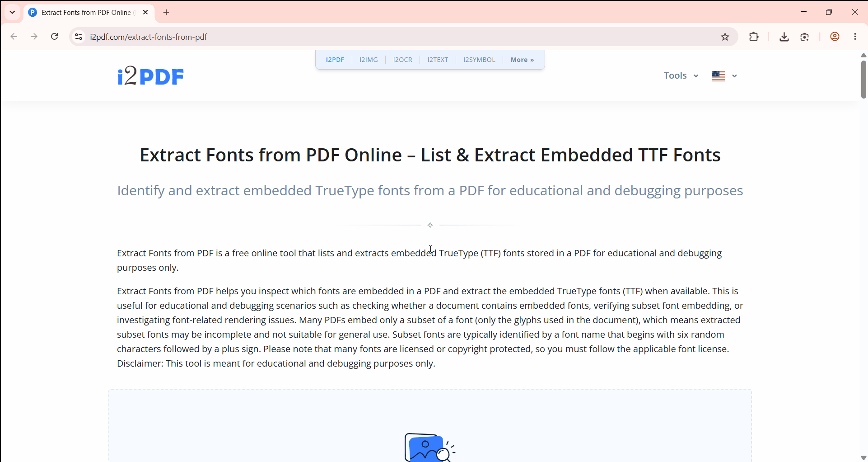
Task: Open a new browser tab
Action: (166, 13)
